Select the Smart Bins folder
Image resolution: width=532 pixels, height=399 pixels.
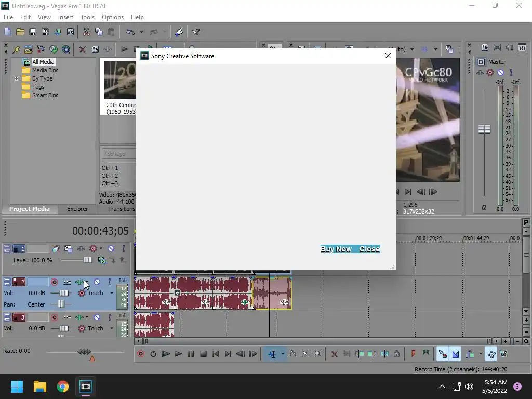45,96
